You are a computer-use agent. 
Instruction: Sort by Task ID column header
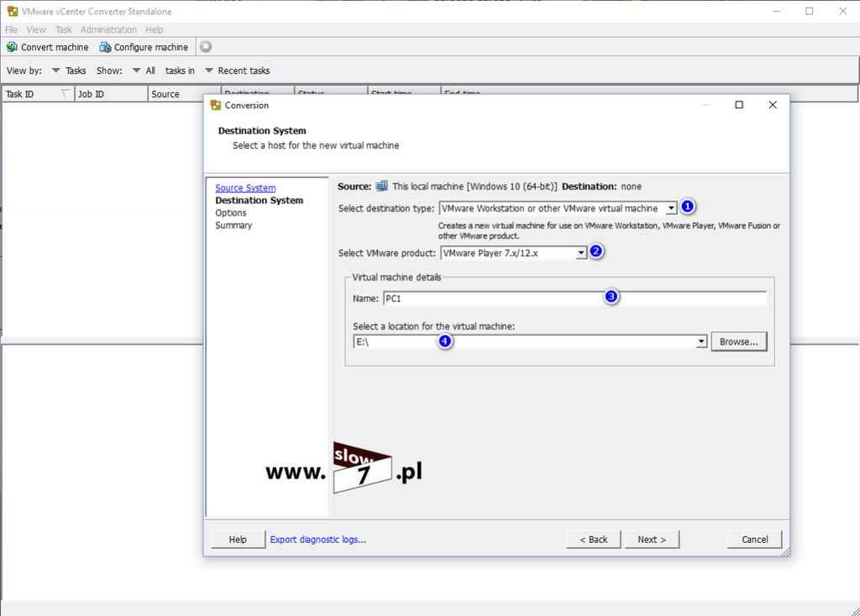(x=37, y=94)
